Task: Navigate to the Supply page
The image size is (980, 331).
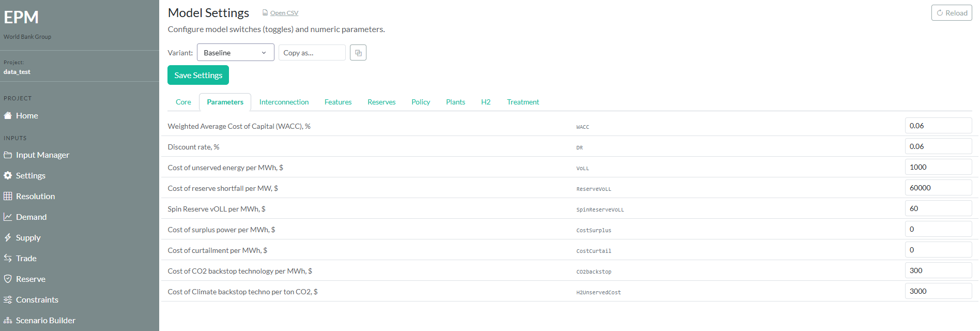Action: pos(28,238)
